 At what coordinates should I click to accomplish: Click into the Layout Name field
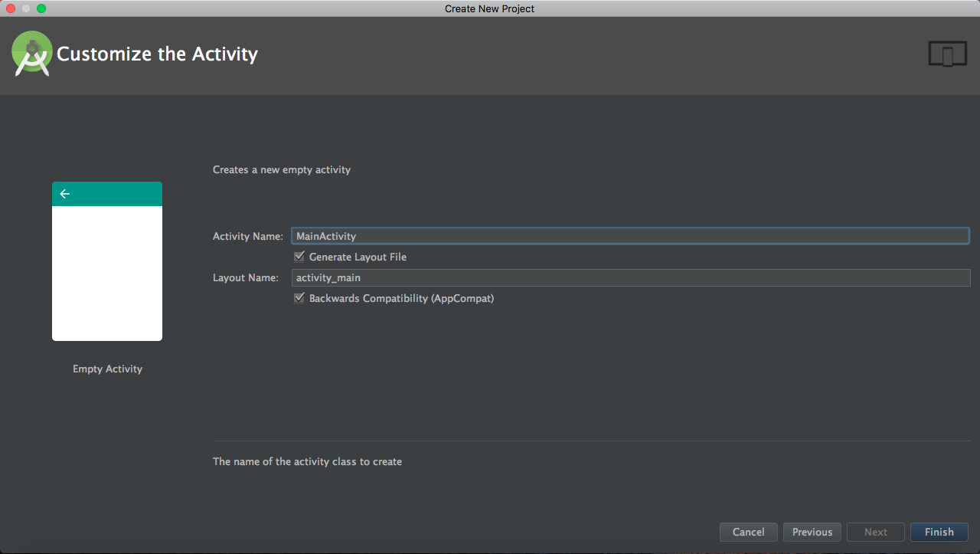pyautogui.click(x=631, y=277)
